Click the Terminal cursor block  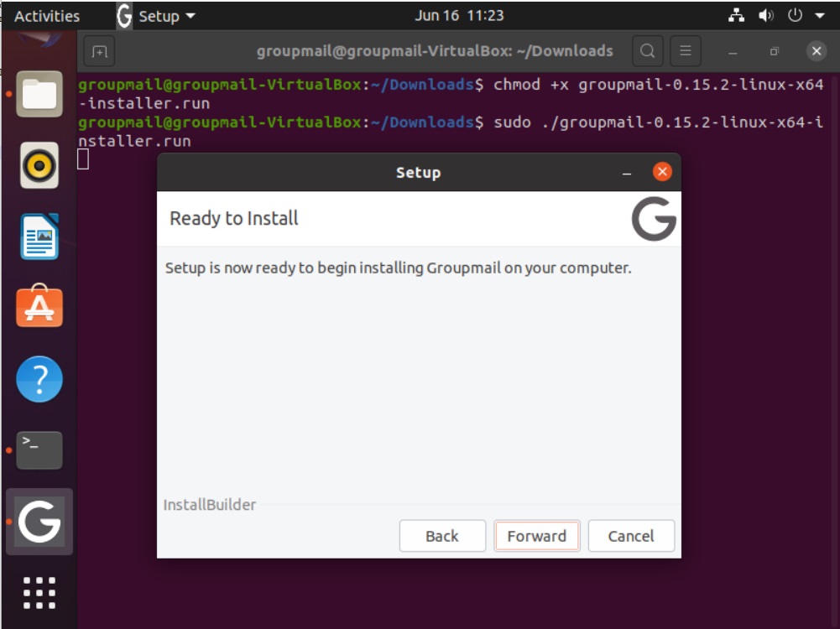coord(83,159)
